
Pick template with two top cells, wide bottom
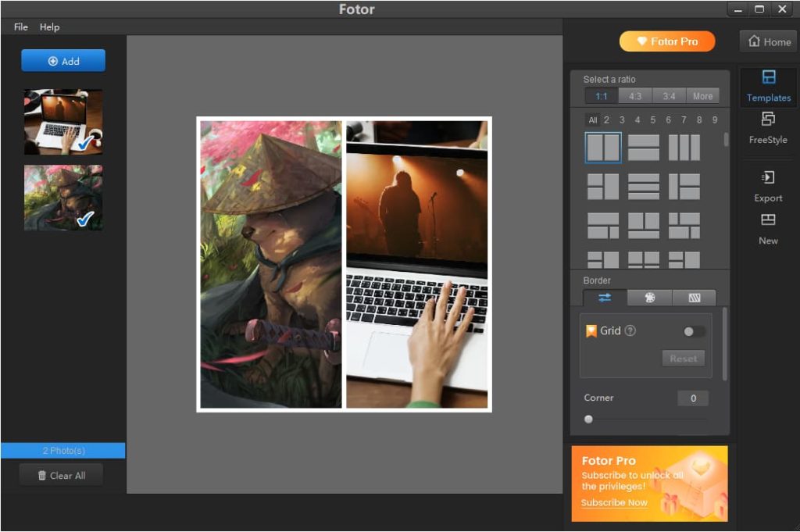(644, 226)
